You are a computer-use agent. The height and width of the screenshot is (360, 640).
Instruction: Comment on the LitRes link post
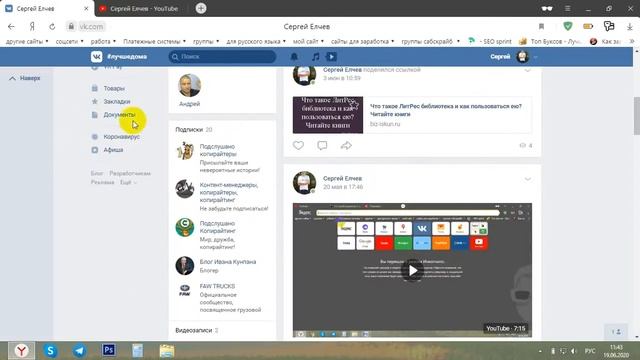(x=322, y=145)
